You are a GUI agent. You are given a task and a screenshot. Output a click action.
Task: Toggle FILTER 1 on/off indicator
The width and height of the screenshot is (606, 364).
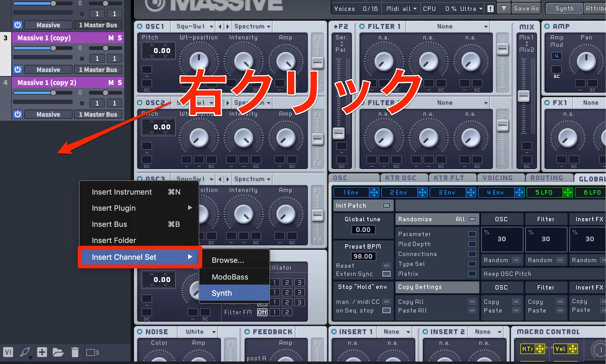pos(362,27)
